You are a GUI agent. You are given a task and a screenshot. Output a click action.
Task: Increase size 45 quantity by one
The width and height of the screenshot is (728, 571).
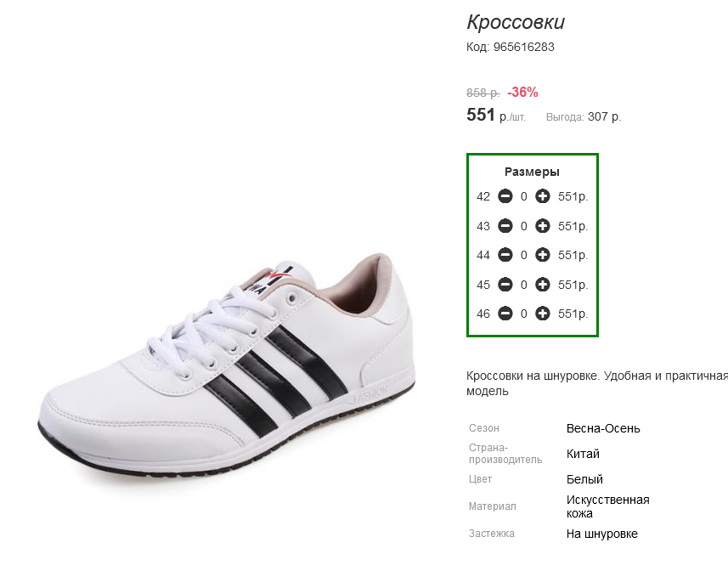coord(543,285)
